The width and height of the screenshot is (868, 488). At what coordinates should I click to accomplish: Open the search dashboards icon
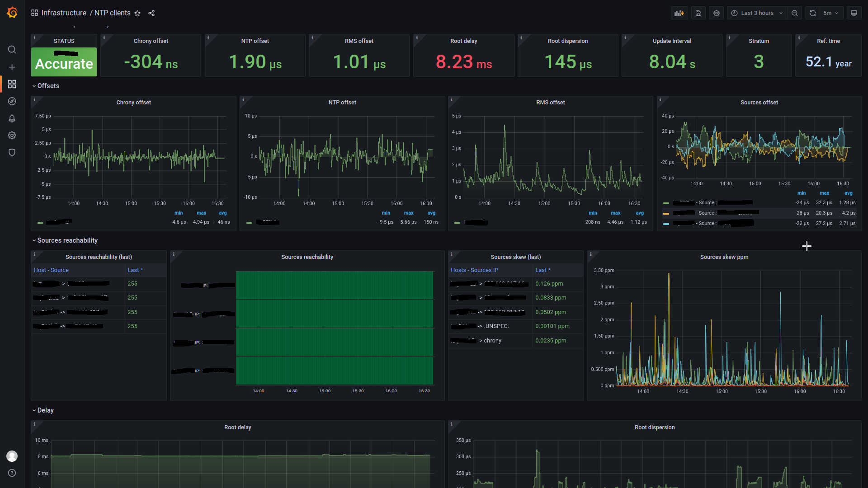coord(12,50)
